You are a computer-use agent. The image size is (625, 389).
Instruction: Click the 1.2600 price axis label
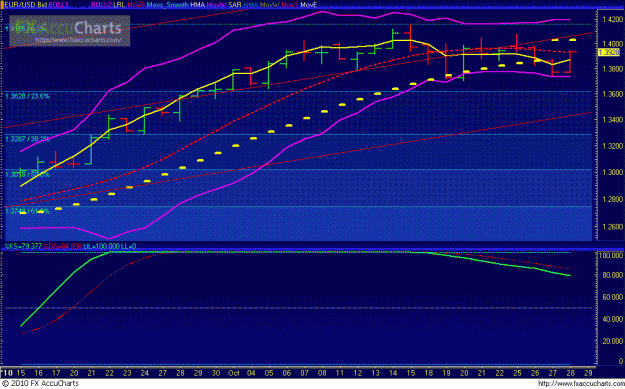(x=612, y=226)
